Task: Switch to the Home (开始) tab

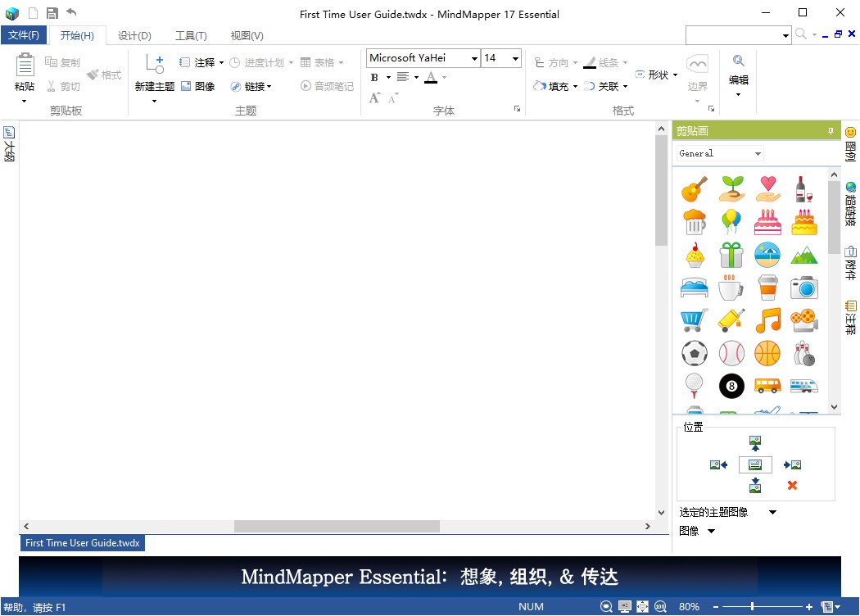Action: (x=77, y=36)
